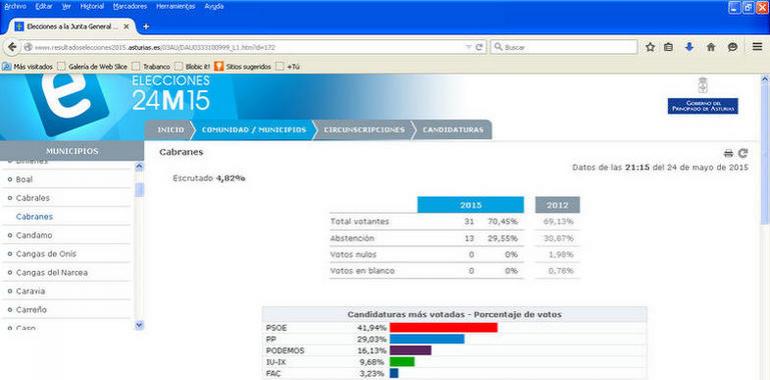The height and width of the screenshot is (380, 770).
Task: Click the Total votantes row label
Action: tap(359, 221)
